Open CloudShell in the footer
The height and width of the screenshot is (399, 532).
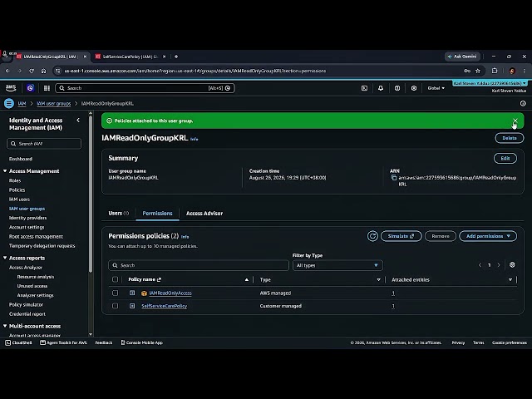click(x=18, y=342)
